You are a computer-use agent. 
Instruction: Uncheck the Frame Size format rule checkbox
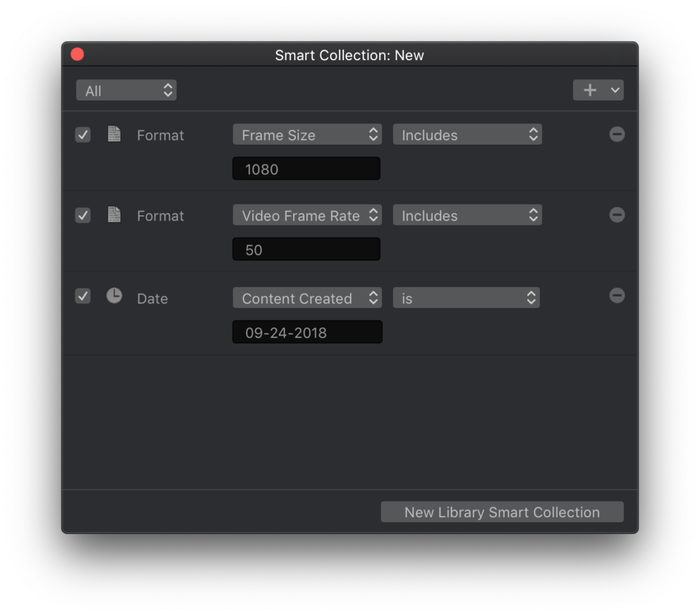[x=83, y=135]
